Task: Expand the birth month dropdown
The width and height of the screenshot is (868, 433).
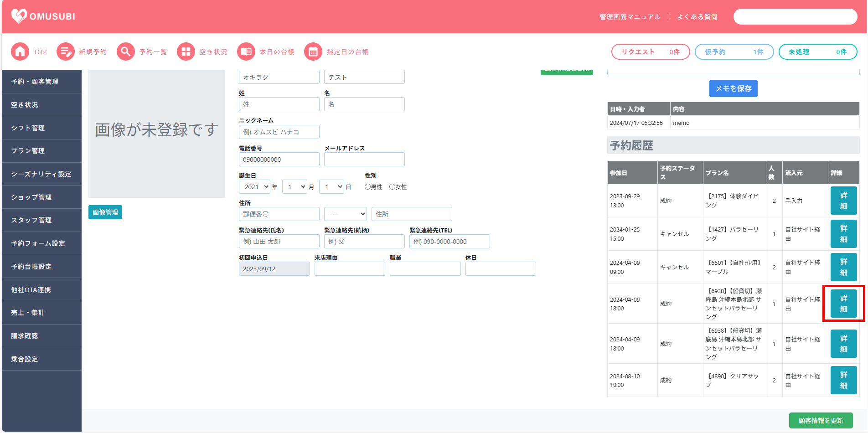Action: 294,187
